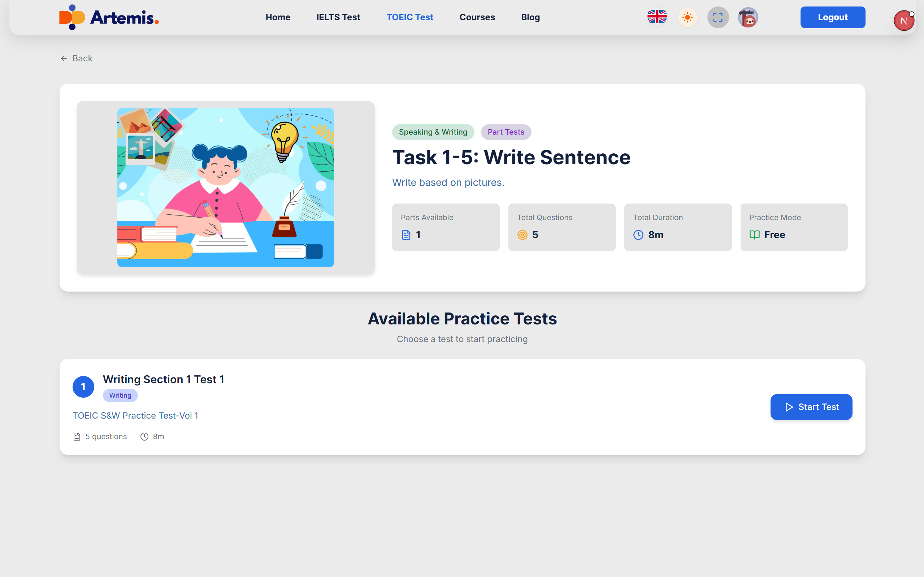Go to the IELTS Test page
Viewport: 924px width, 577px height.
pos(338,17)
